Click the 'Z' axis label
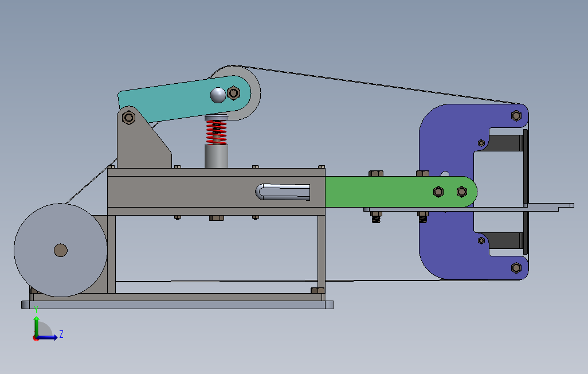The width and height of the screenshot is (588, 374). click(x=61, y=334)
